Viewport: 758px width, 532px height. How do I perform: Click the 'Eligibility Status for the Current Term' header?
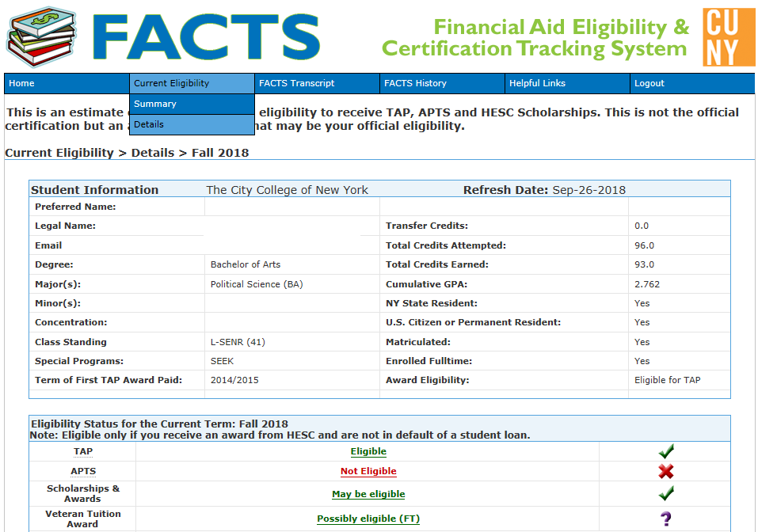[x=159, y=424]
